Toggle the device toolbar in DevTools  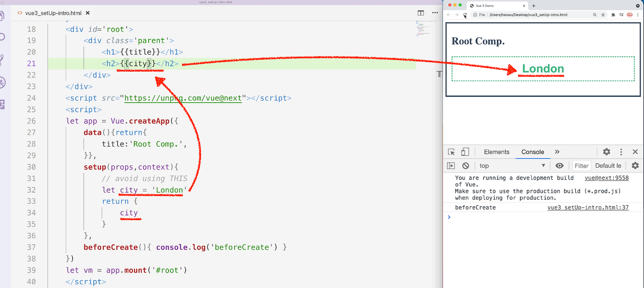tap(465, 152)
